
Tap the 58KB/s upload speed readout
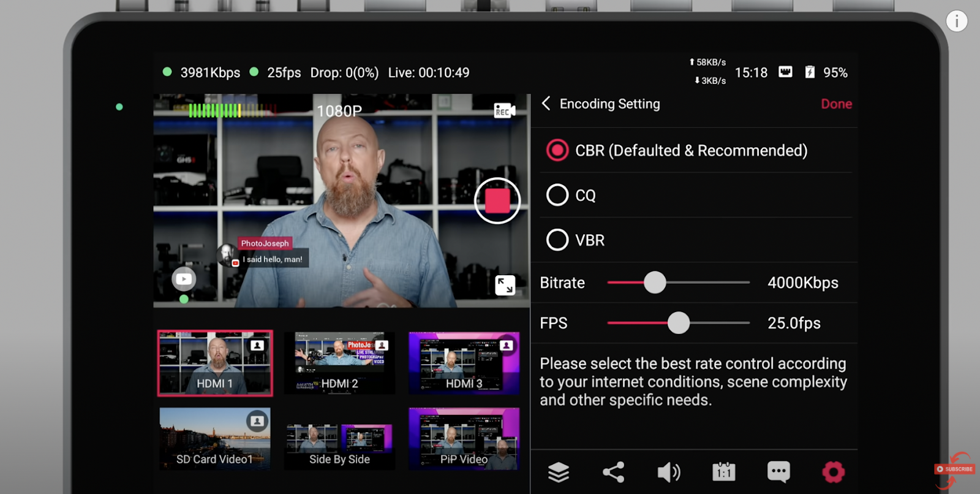click(x=707, y=63)
